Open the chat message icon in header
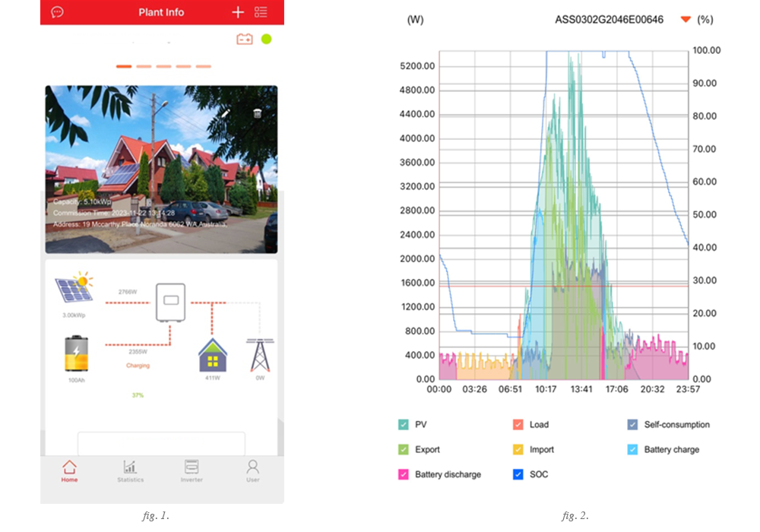 [x=57, y=11]
